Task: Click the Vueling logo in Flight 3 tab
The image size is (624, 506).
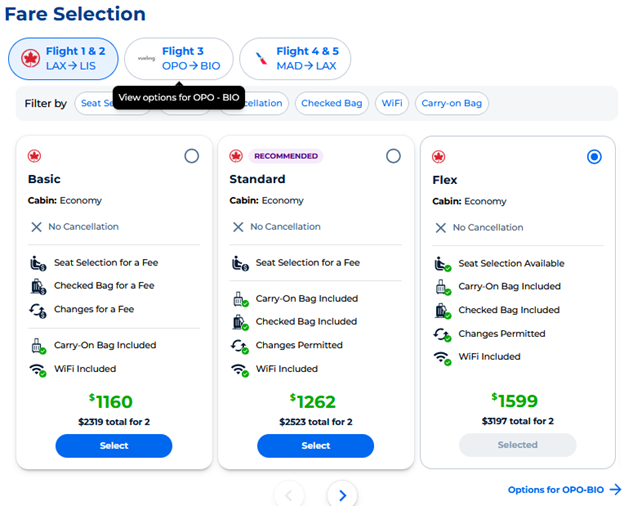Action: [146, 59]
